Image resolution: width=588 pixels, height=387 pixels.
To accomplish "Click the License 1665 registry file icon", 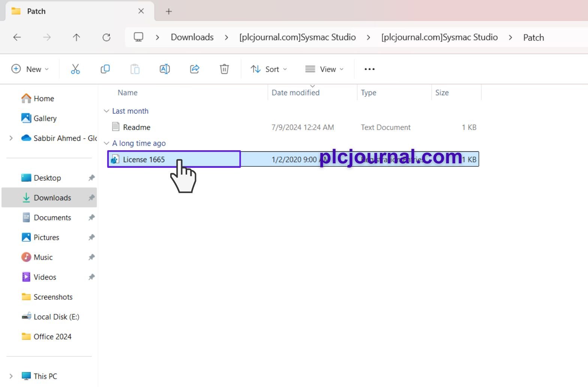I will click(x=115, y=159).
